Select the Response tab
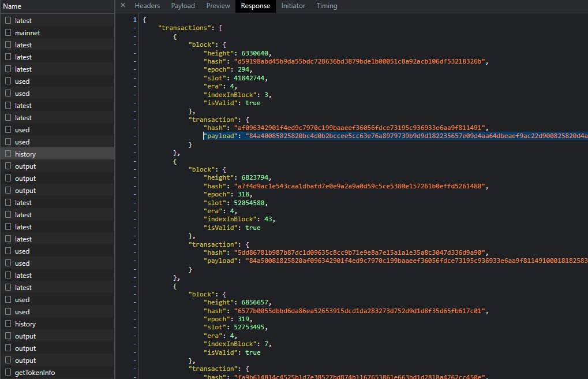Viewport: 588px width, 379px height. click(256, 6)
